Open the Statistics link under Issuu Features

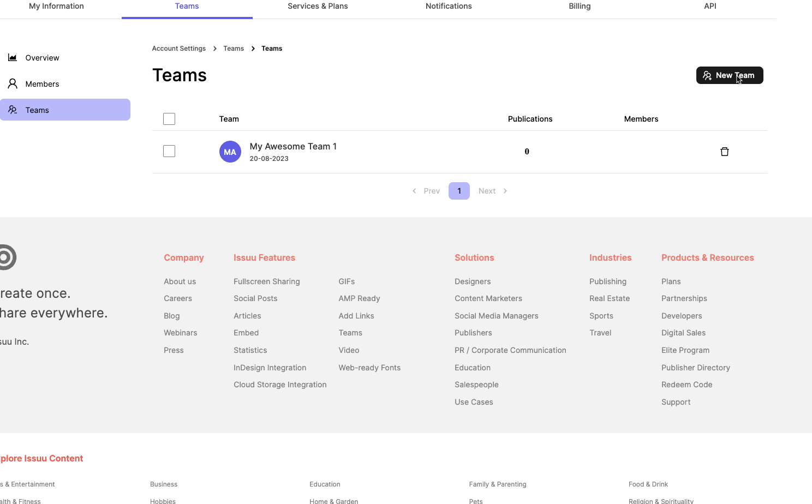coord(250,350)
